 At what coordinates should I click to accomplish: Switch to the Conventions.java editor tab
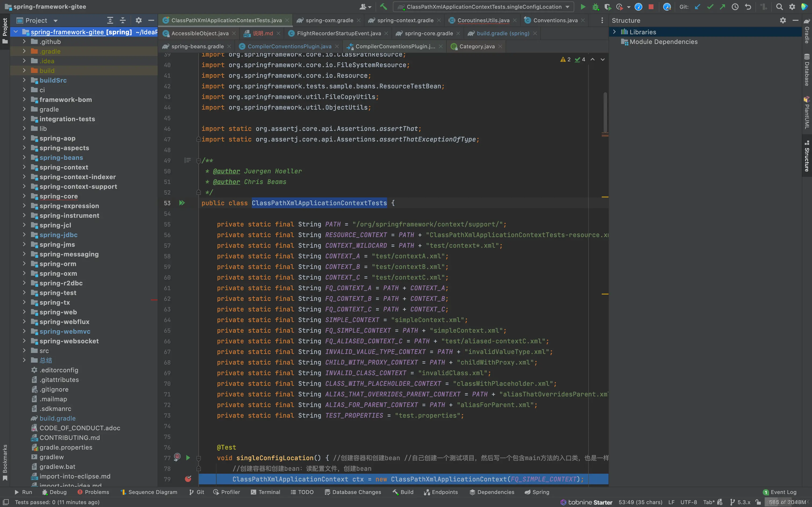coord(555,20)
